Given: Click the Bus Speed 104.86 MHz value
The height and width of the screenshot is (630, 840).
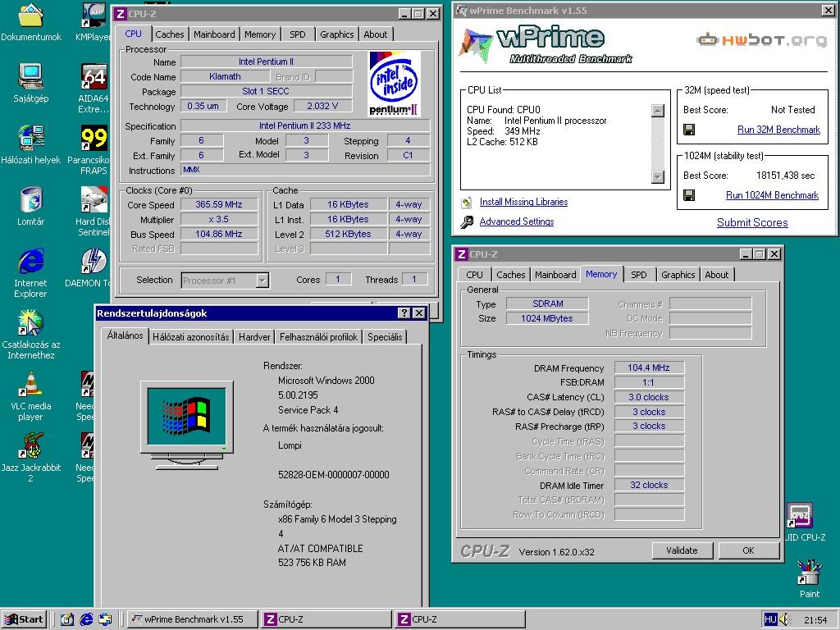Looking at the screenshot, I should tap(218, 234).
